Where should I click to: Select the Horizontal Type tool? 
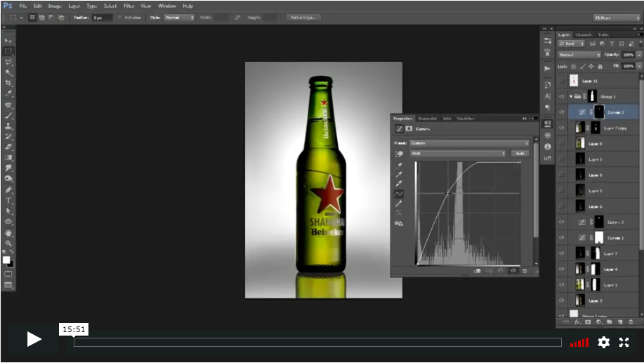click(8, 200)
